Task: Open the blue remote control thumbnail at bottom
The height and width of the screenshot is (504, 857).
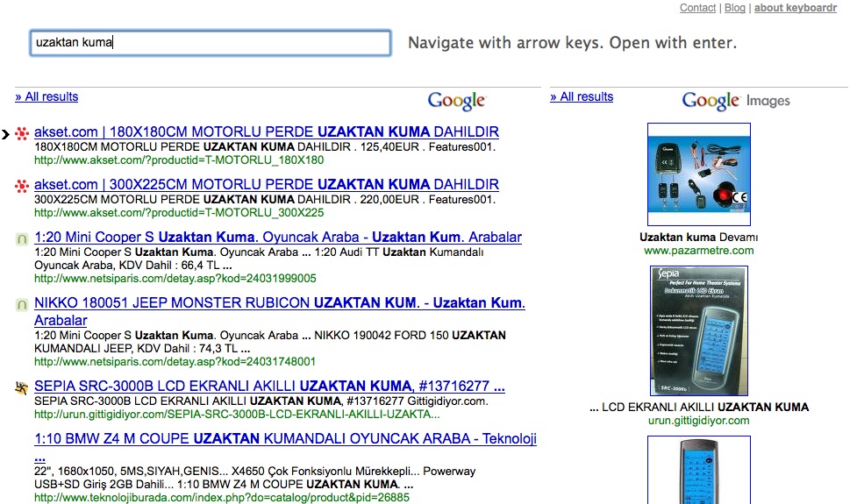Action: coord(699,470)
